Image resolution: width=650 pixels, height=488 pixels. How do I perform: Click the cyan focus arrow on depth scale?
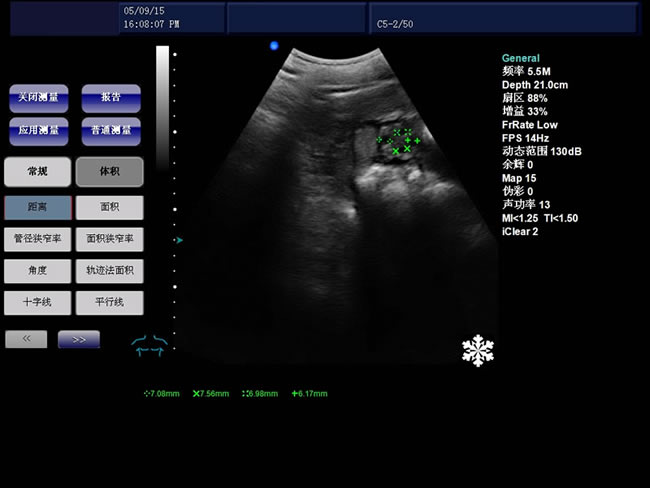click(x=179, y=240)
